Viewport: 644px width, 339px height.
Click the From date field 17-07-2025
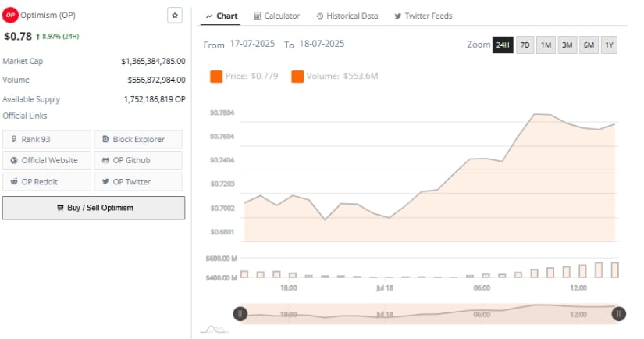[252, 44]
